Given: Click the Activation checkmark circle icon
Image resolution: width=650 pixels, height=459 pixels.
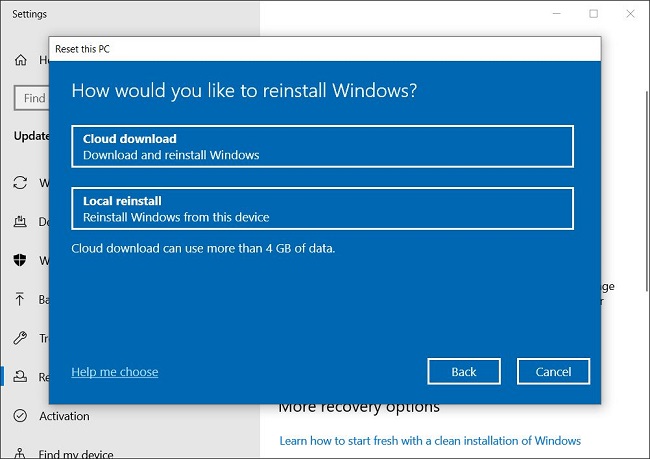Looking at the screenshot, I should point(20,415).
